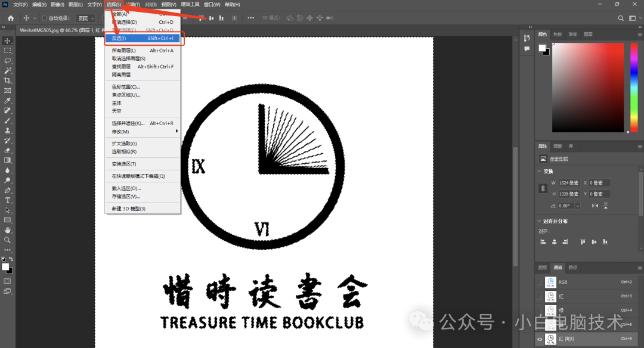Open the three-dots more options in options bar
The width and height of the screenshot is (644, 348).
click(x=250, y=18)
